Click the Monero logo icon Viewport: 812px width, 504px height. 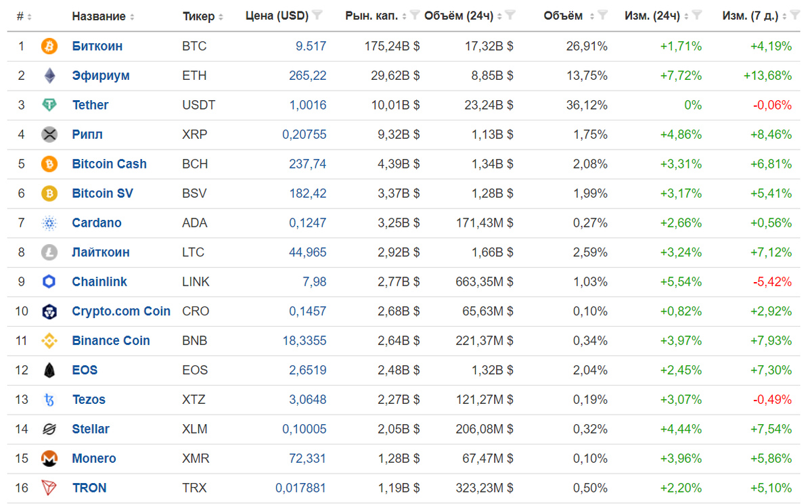(48, 458)
